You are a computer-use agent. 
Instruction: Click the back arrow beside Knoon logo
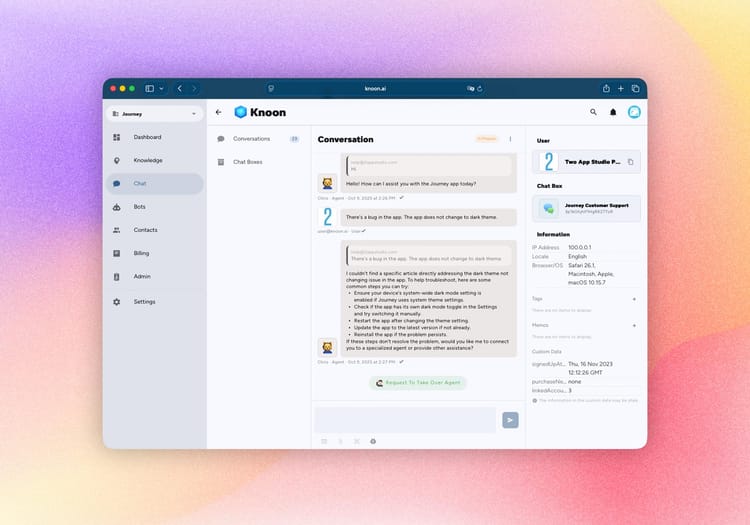click(x=219, y=112)
